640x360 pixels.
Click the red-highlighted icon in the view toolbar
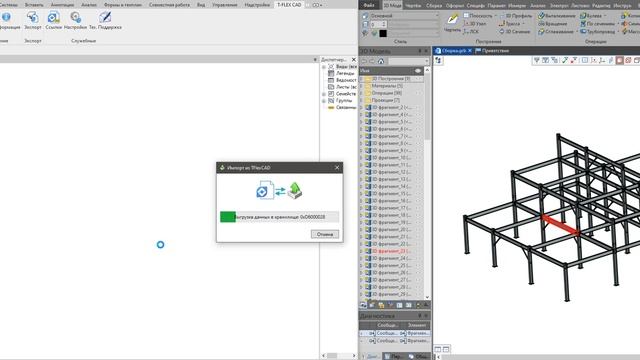[620, 60]
